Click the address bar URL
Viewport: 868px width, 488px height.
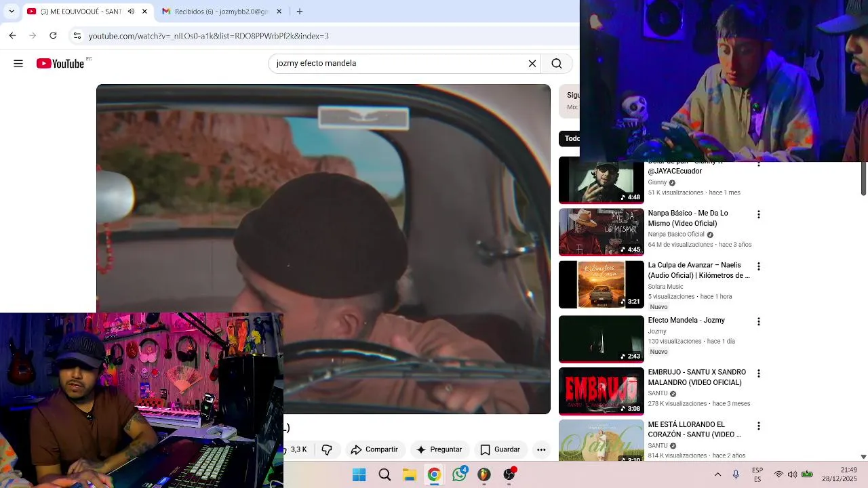point(209,36)
